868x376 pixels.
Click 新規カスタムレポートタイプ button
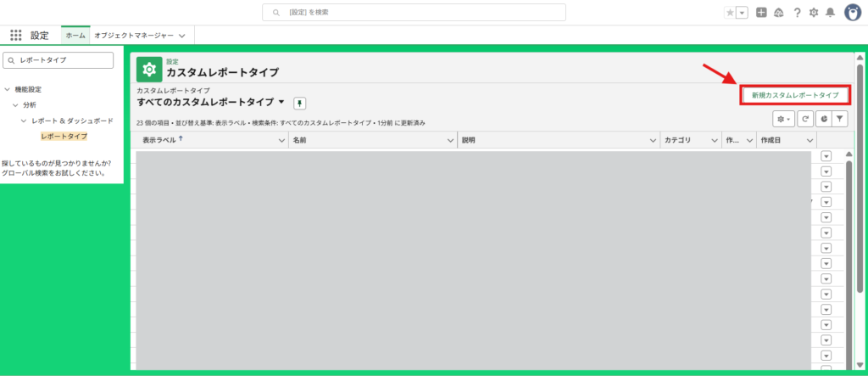[794, 95]
